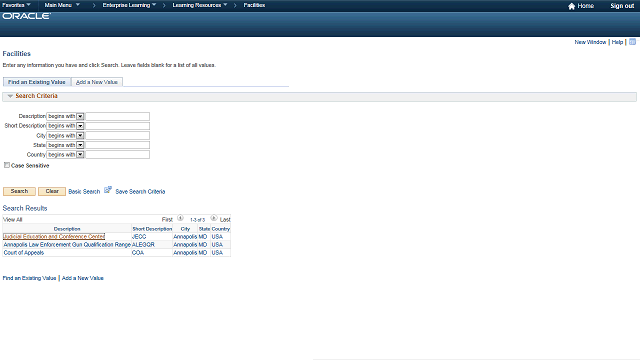This screenshot has width=640, height=360.
Task: Sort by the City column header
Action: pos(185,229)
